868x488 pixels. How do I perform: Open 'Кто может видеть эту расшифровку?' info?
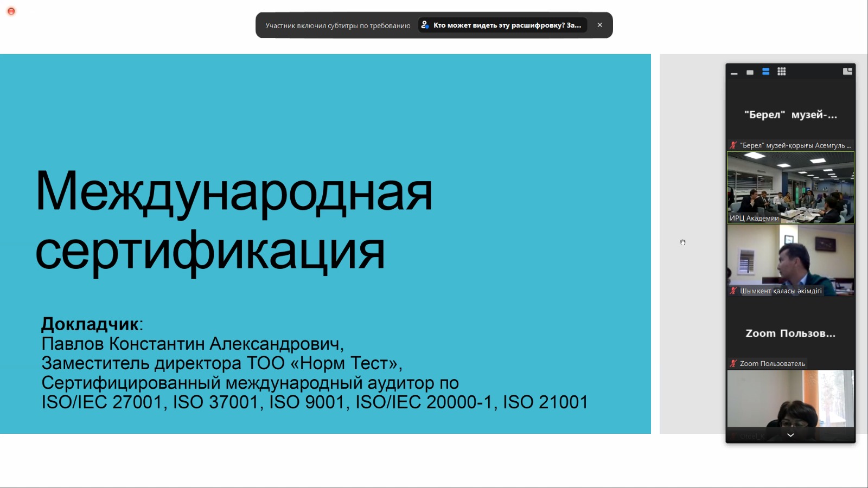tap(507, 25)
